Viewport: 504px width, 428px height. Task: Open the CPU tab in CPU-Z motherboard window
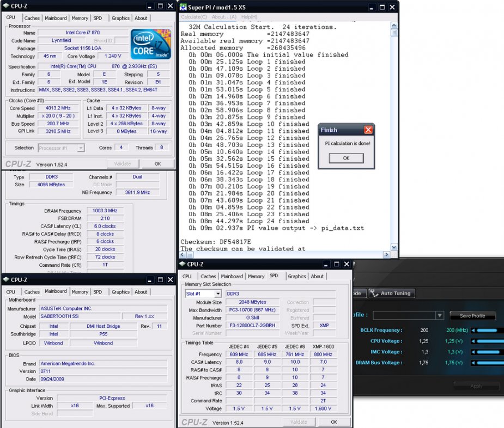pos(10,292)
